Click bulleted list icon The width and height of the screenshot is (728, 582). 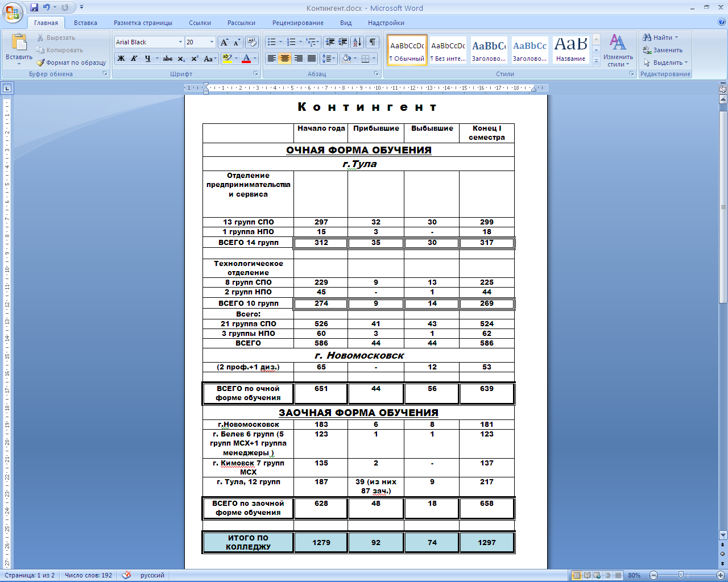pyautogui.click(x=271, y=42)
